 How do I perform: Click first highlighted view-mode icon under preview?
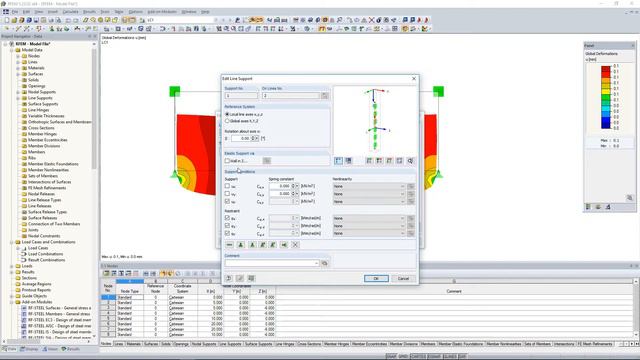338,161
